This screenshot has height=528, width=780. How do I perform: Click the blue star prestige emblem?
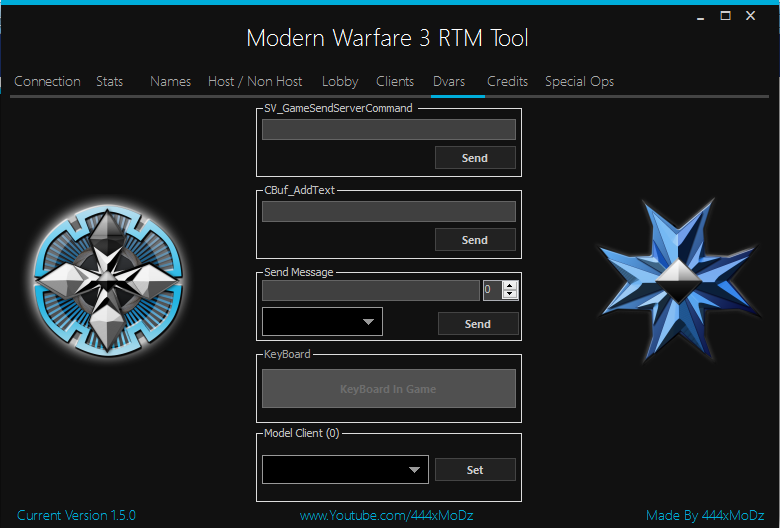pyautogui.click(x=679, y=281)
